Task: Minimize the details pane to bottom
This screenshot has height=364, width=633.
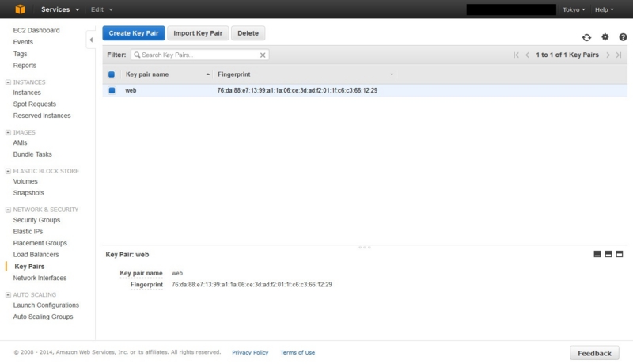Action: tap(597, 254)
